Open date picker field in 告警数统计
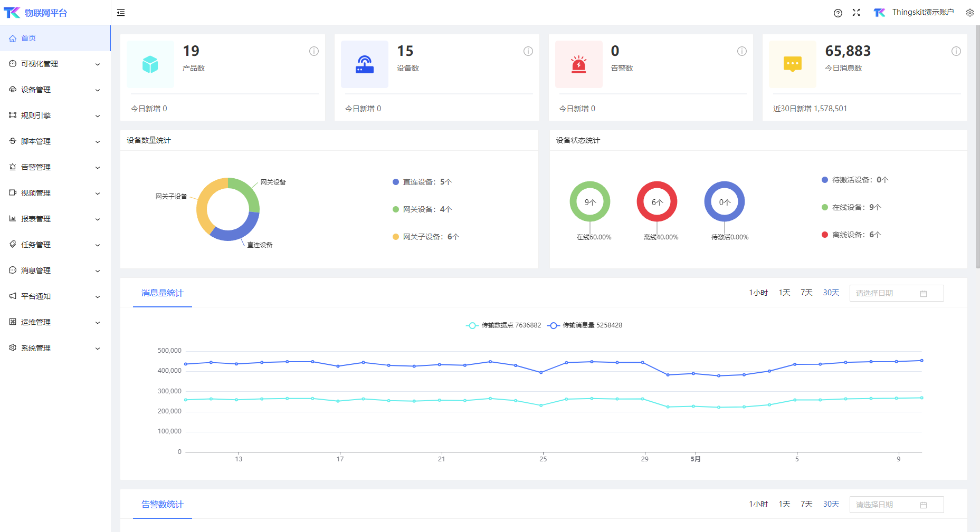980x532 pixels. coord(897,505)
